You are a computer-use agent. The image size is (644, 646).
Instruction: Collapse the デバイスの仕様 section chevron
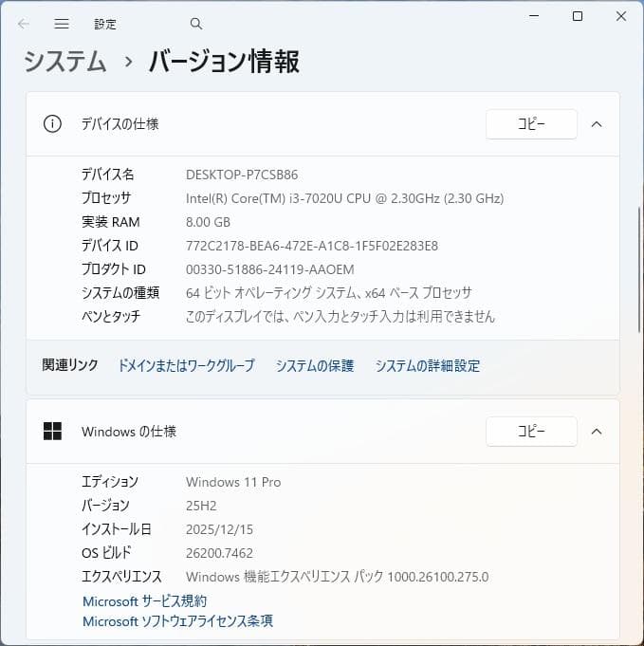[x=597, y=124]
